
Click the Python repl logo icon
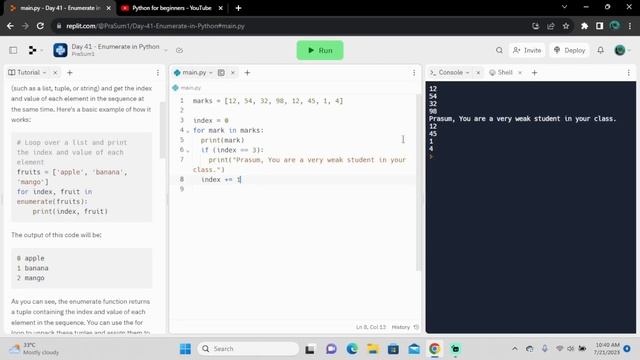[x=60, y=50]
